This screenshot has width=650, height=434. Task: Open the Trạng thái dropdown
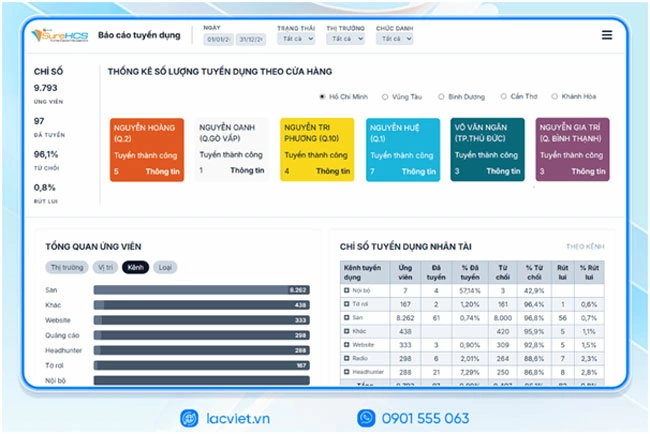pos(294,39)
